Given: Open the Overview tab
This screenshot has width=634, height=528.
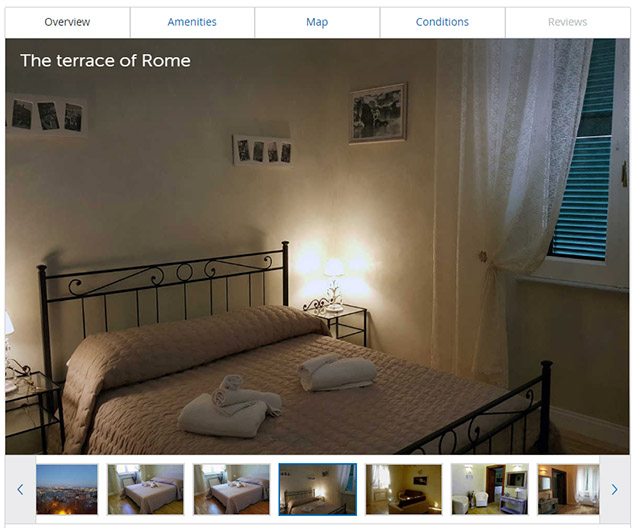Looking at the screenshot, I should point(67,22).
